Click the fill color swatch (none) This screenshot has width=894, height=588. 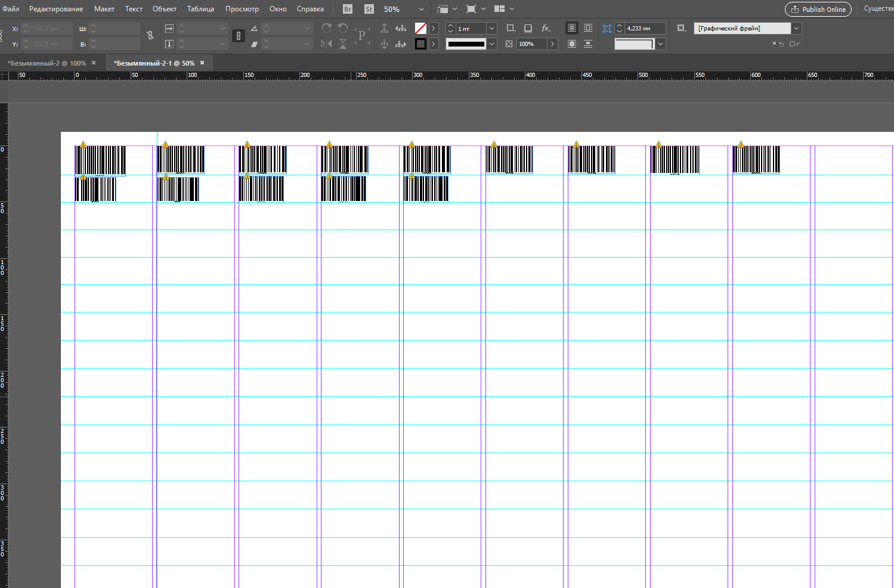point(420,28)
